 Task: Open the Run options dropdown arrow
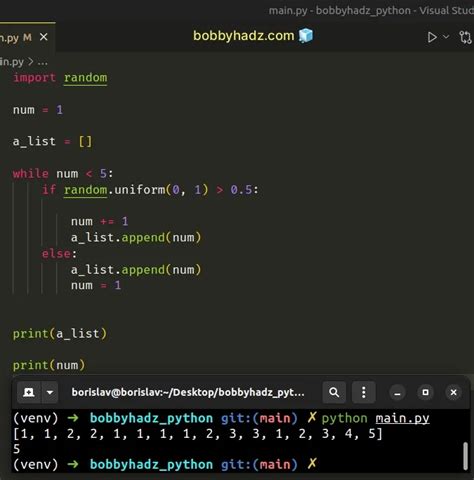446,37
